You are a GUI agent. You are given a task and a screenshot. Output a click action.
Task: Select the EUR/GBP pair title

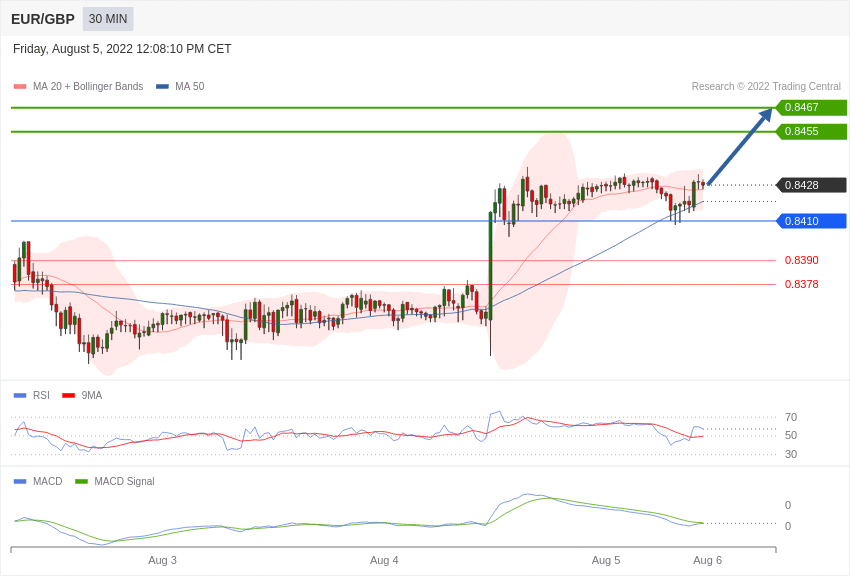[x=43, y=19]
